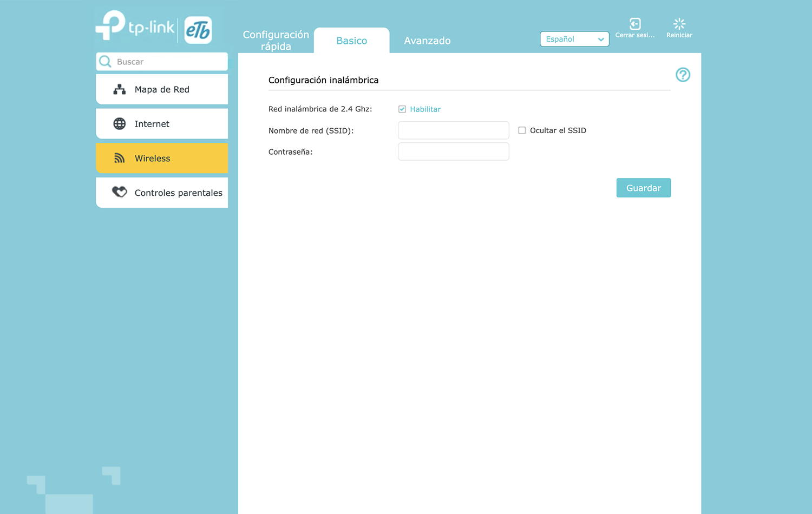
Task: Log out using the Cerrar sesión icon
Action: point(635,24)
